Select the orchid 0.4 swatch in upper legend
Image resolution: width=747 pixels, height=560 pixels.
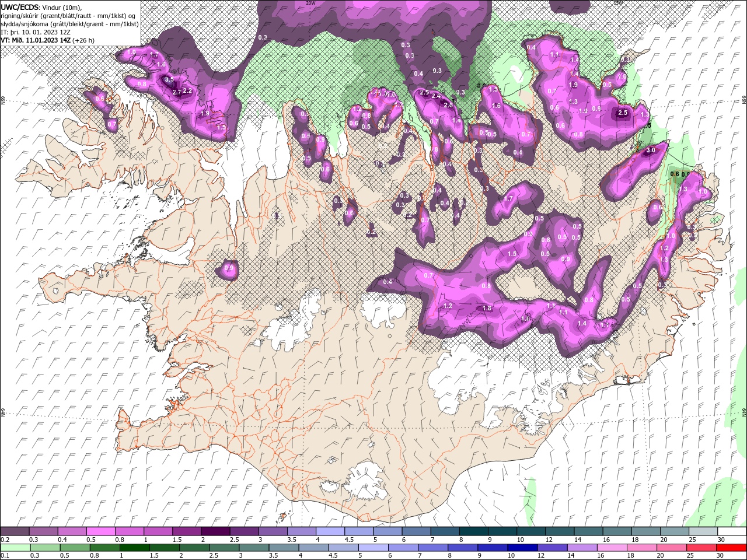point(72,531)
